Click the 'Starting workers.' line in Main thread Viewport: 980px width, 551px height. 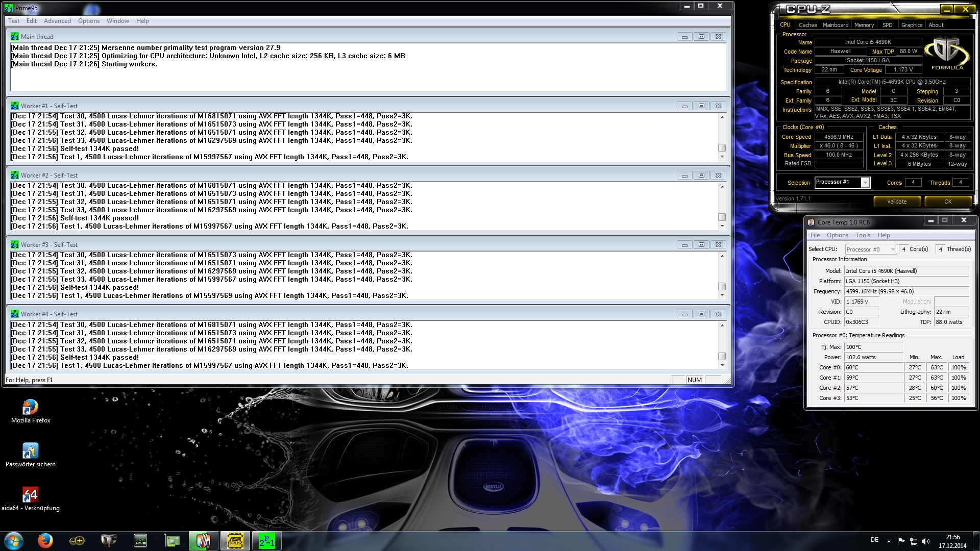[x=129, y=64]
